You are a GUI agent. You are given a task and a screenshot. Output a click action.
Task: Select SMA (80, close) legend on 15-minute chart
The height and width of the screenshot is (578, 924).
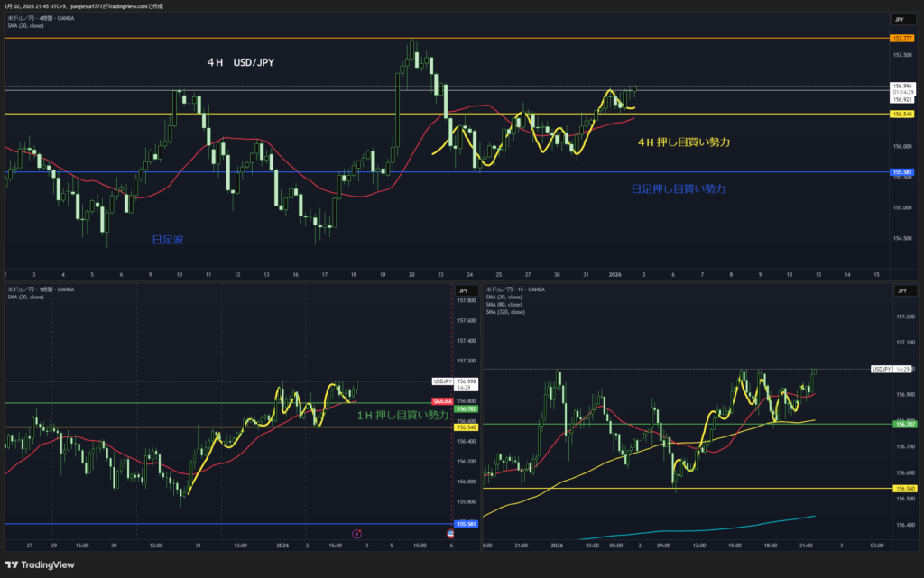click(x=504, y=304)
